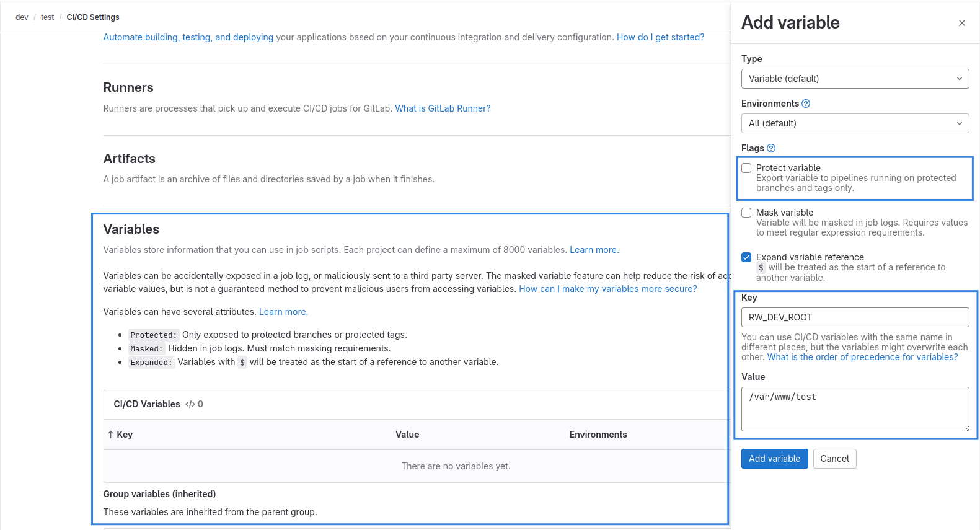Enable the Protect variable checkbox
The image size is (980, 530).
coord(747,168)
